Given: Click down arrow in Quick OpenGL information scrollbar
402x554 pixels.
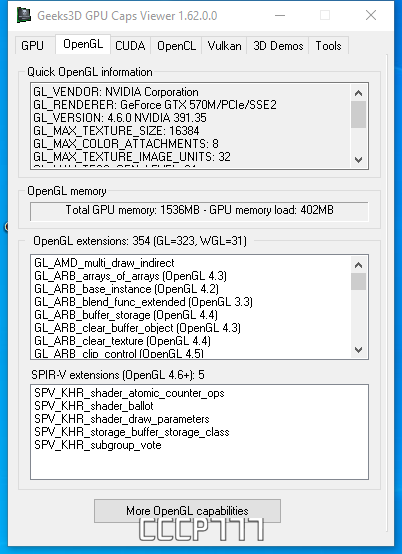Looking at the screenshot, I should [358, 160].
